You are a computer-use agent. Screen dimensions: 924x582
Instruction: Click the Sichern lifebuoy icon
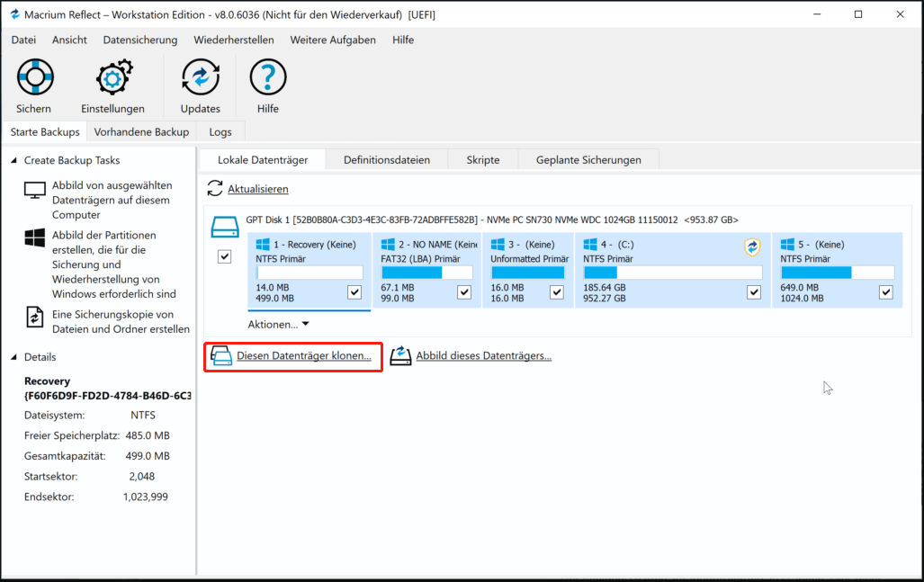pyautogui.click(x=35, y=77)
